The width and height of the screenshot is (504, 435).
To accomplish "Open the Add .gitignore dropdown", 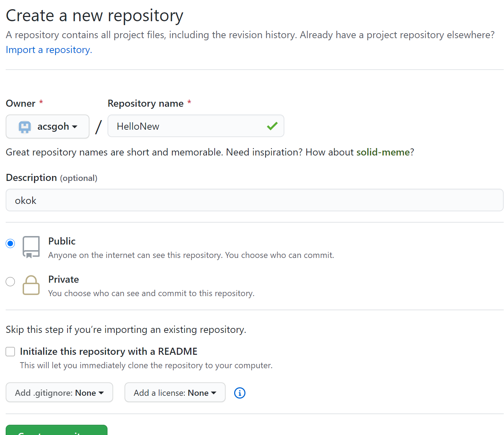I will tap(59, 392).
